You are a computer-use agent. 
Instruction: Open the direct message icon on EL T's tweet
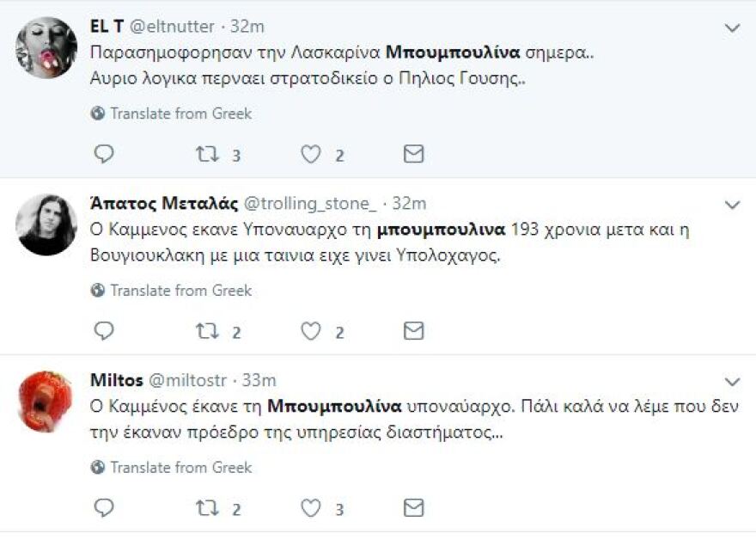coord(413,152)
